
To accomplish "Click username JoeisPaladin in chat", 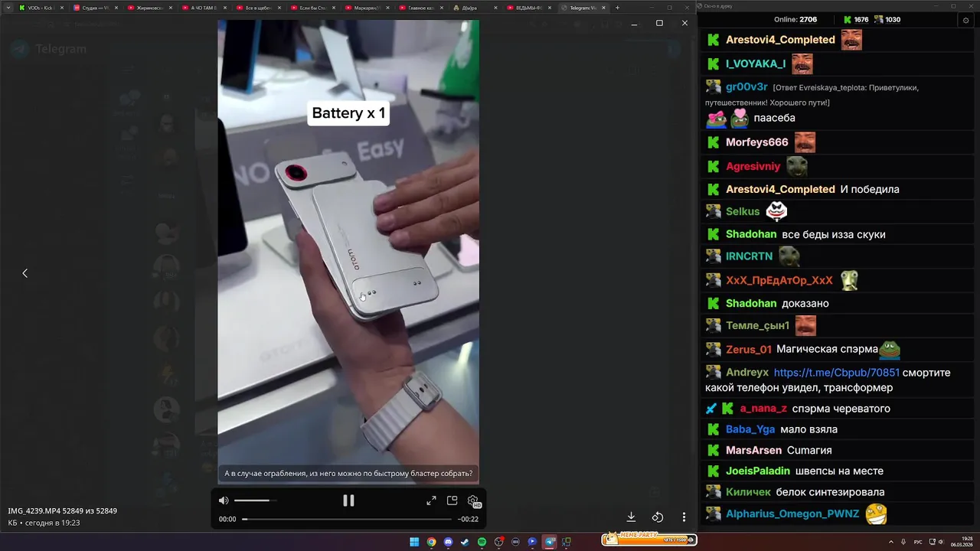I will coord(757,471).
